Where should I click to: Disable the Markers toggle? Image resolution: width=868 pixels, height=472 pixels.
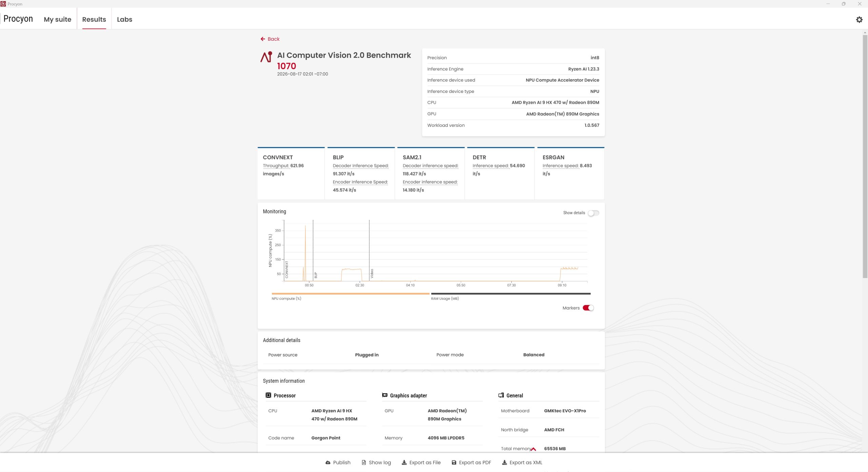point(588,308)
